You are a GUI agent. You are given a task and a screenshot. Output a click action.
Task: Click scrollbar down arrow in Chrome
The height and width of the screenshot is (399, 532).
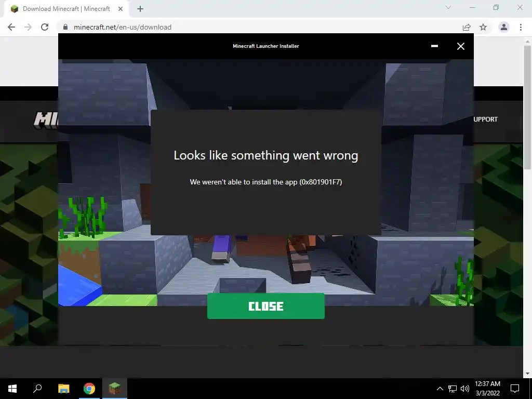[x=527, y=374]
